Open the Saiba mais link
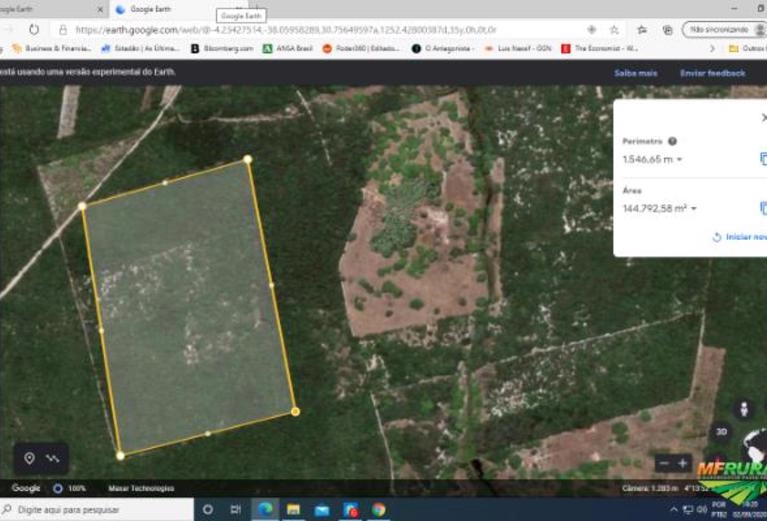Image resolution: width=767 pixels, height=521 pixels. [x=635, y=73]
